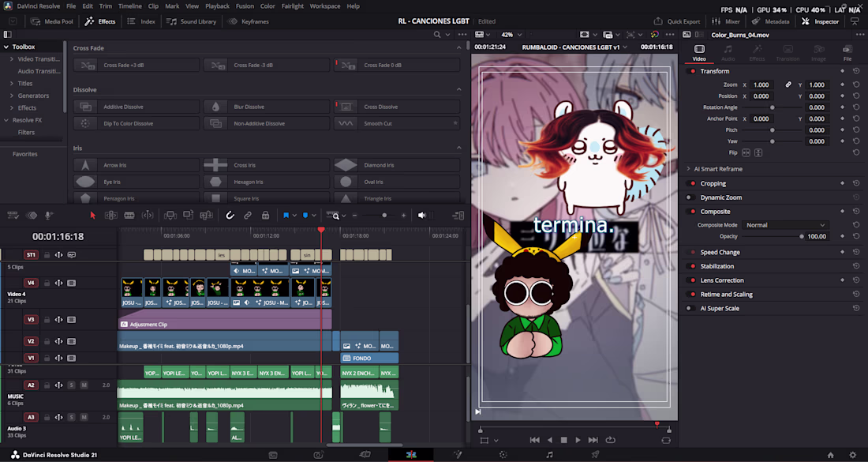
Task: Expand the AI Smart Reframe section
Action: 689,169
